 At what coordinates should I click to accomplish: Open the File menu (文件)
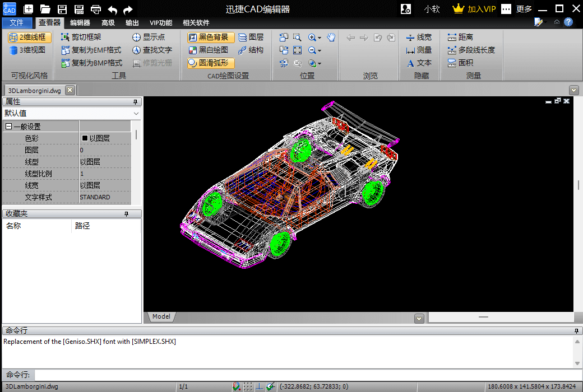(x=17, y=22)
